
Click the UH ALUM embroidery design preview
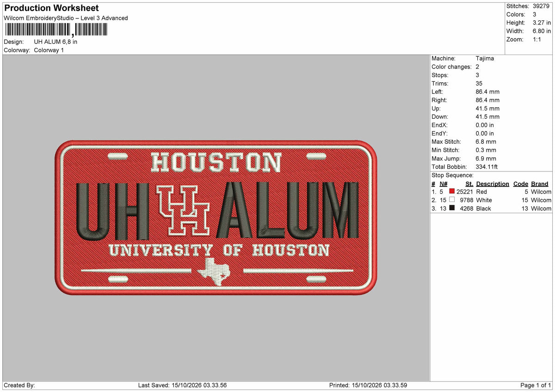coord(216,218)
